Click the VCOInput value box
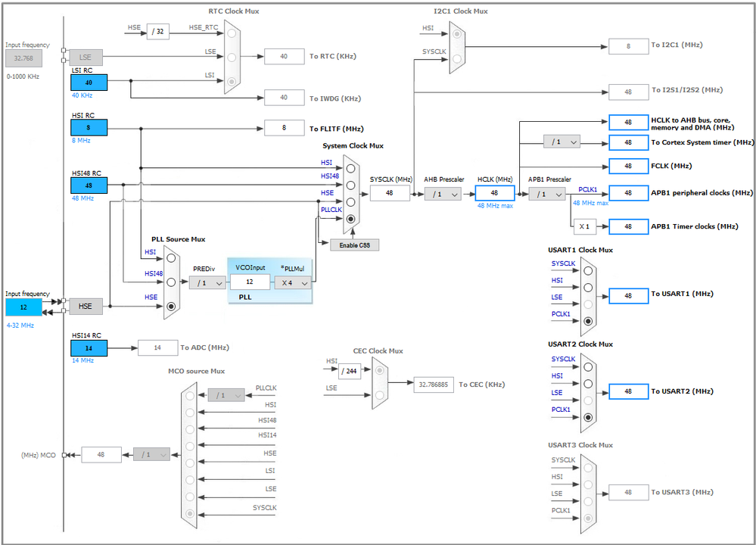756x545 pixels. pyautogui.click(x=250, y=282)
